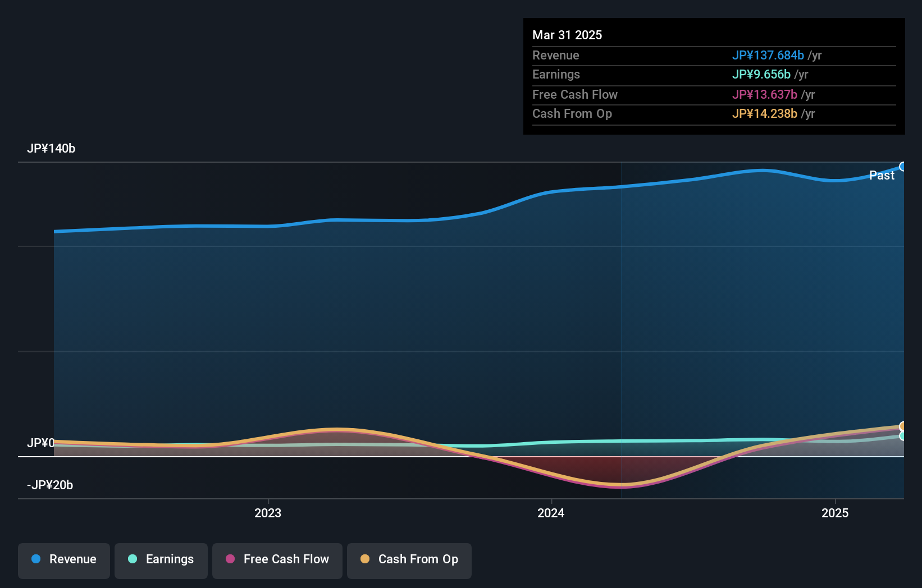Image resolution: width=922 pixels, height=588 pixels.
Task: Click the JP¥9.656b earnings value
Action: click(x=761, y=75)
